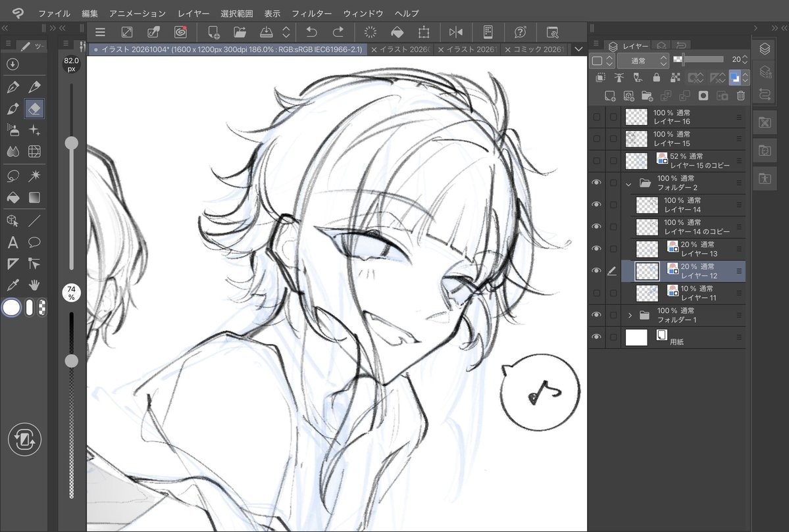Select the Straight line figure tool
This screenshot has width=789, height=532.
[34, 220]
